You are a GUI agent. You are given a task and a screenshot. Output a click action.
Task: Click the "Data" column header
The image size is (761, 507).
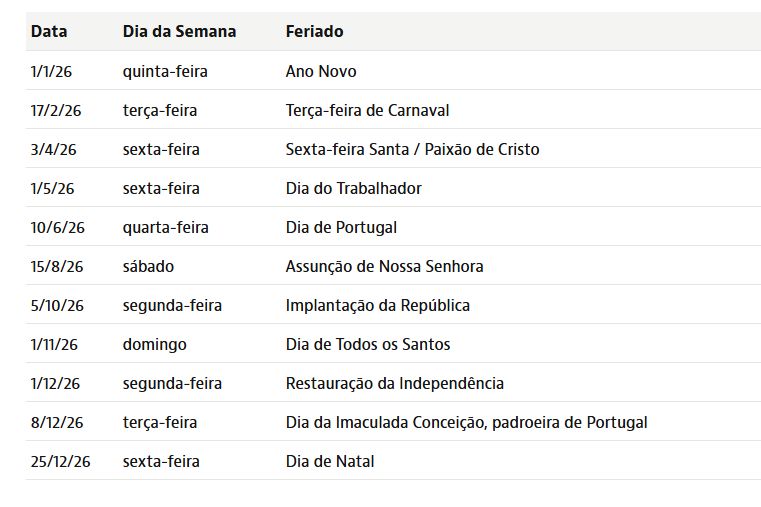[x=49, y=31]
